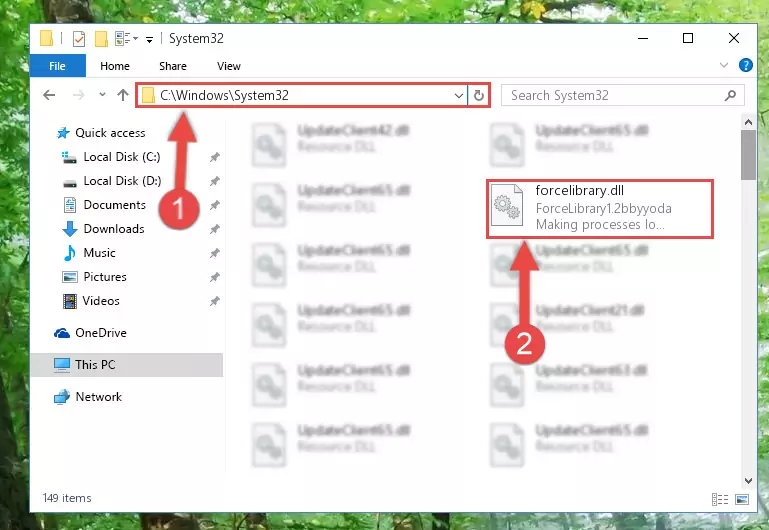
Task: Maximize the System32 window
Action: pyautogui.click(x=688, y=38)
